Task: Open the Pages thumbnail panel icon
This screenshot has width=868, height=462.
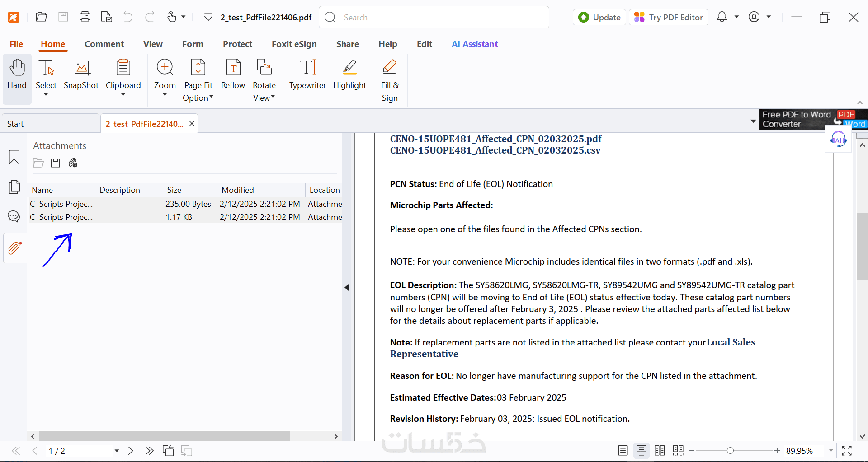Action: pos(14,187)
